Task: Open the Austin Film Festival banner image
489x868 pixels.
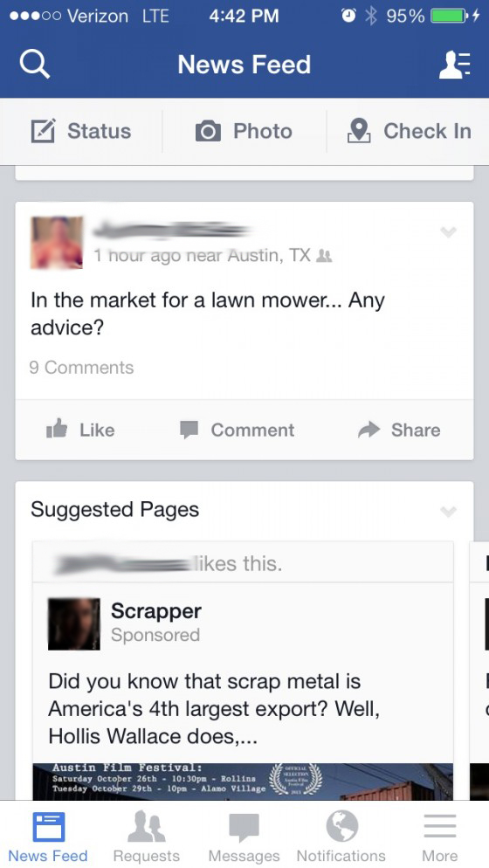Action: 243,782
